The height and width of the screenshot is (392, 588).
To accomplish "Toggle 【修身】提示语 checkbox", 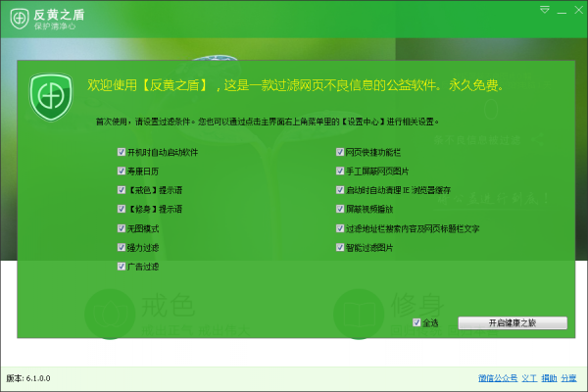I will click(x=122, y=209).
